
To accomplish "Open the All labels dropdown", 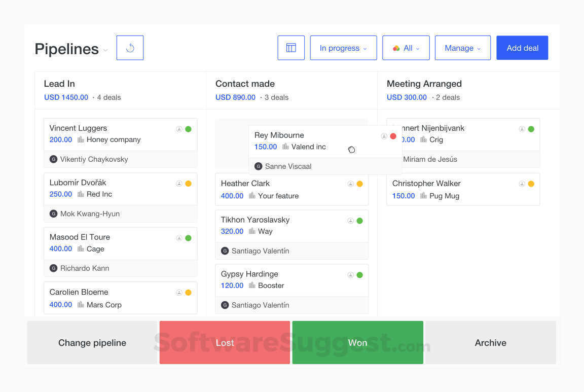I will (x=406, y=48).
